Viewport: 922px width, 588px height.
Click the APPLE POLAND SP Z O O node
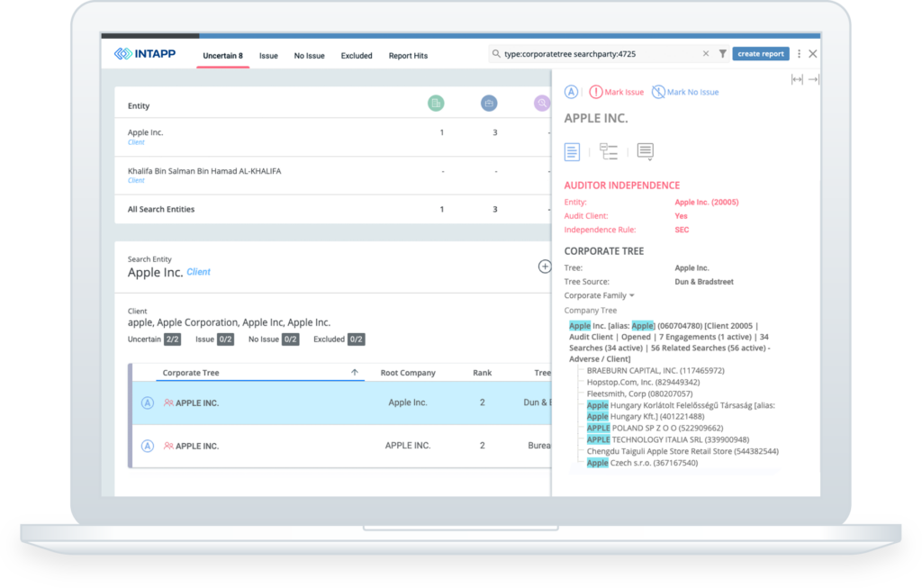tap(655, 428)
